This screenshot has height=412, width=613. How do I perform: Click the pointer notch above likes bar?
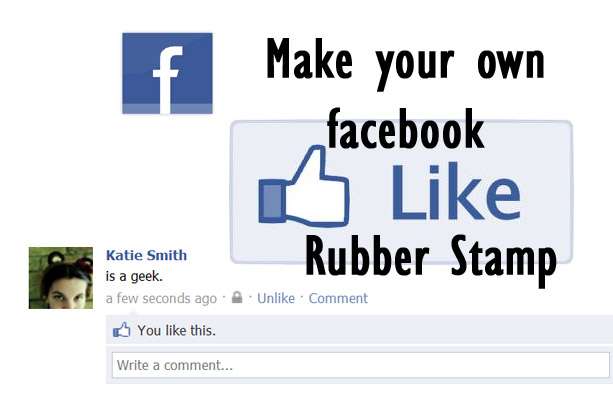[x=133, y=312]
